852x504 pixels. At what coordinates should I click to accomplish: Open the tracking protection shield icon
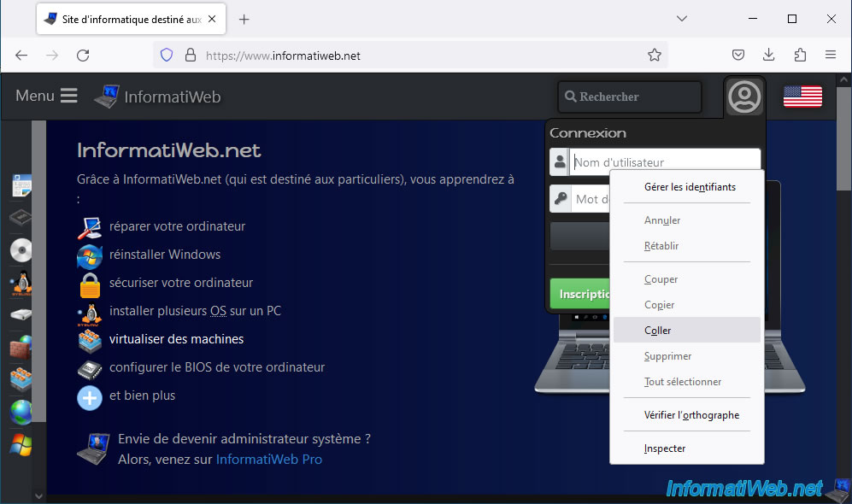point(167,55)
